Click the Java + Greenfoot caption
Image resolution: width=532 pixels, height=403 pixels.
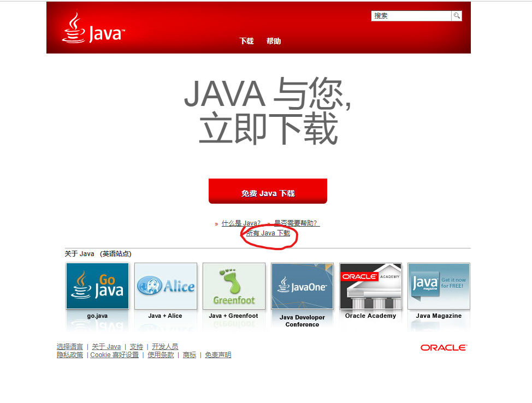pyautogui.click(x=233, y=316)
